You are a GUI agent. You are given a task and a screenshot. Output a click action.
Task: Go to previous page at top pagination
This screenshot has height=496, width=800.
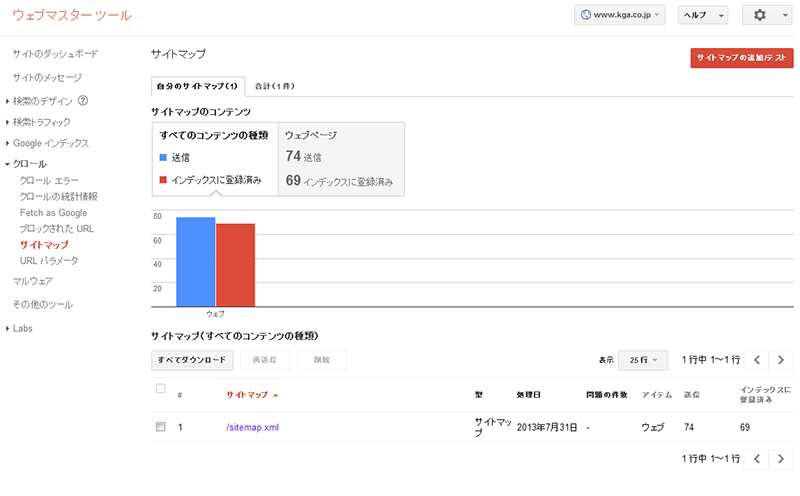[x=758, y=359]
